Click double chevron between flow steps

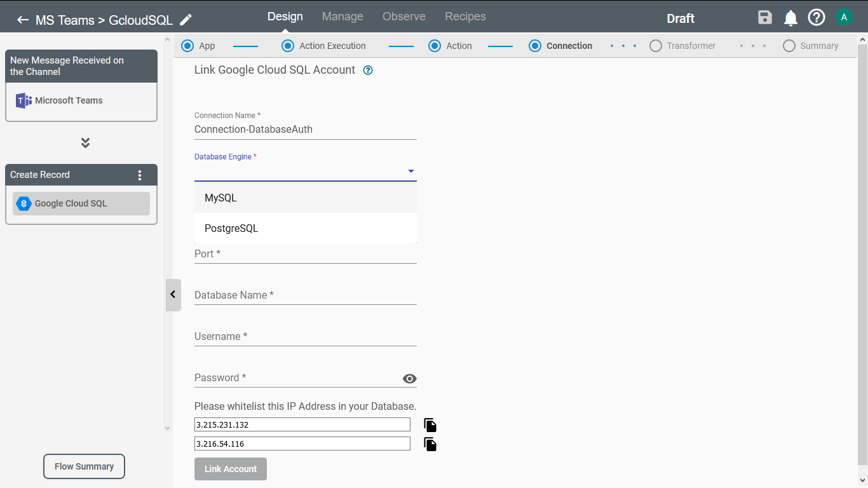(85, 143)
